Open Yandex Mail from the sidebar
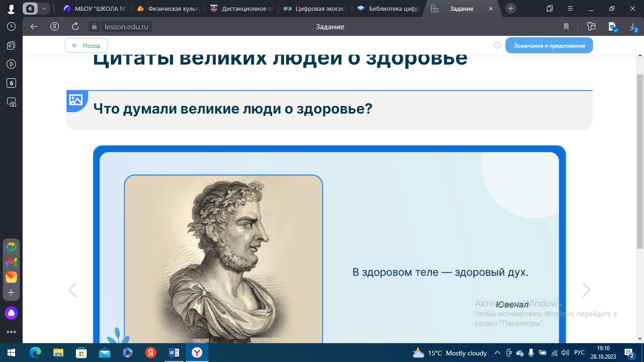Image resolution: width=644 pixels, height=362 pixels. [11, 277]
